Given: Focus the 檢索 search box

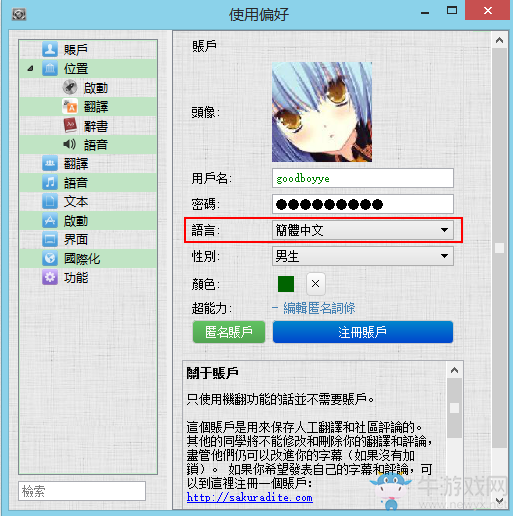Looking at the screenshot, I should 82,491.
